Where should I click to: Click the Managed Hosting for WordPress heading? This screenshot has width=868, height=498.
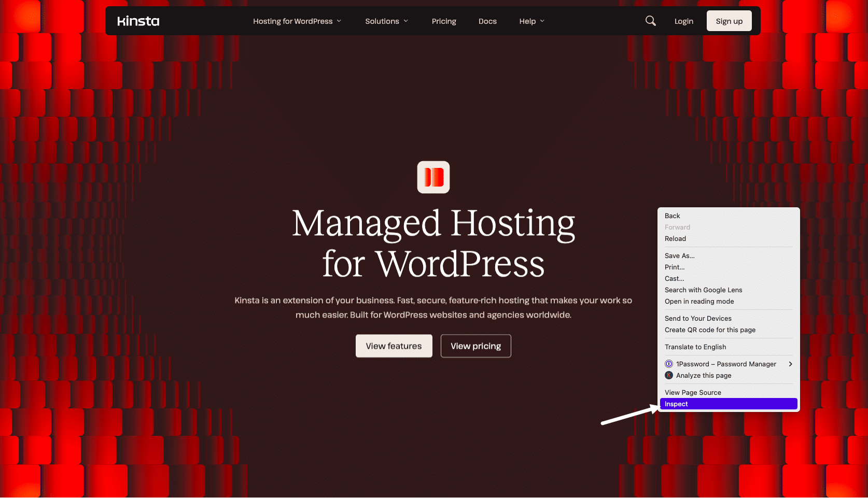coord(433,243)
